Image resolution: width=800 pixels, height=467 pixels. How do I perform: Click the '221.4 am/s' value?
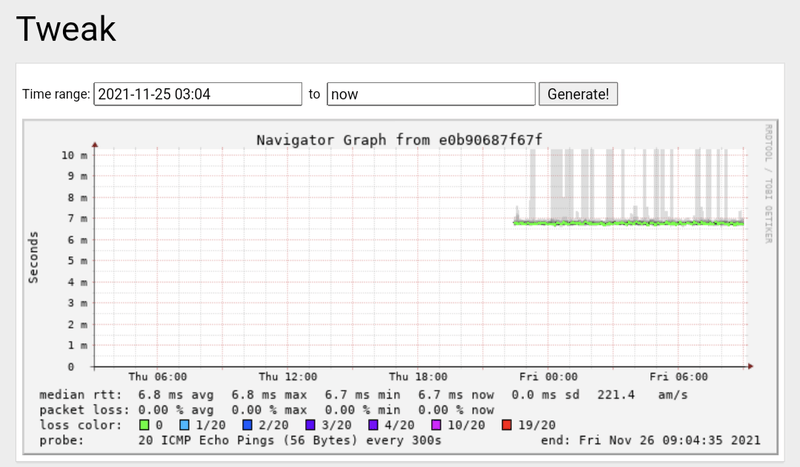point(642,395)
